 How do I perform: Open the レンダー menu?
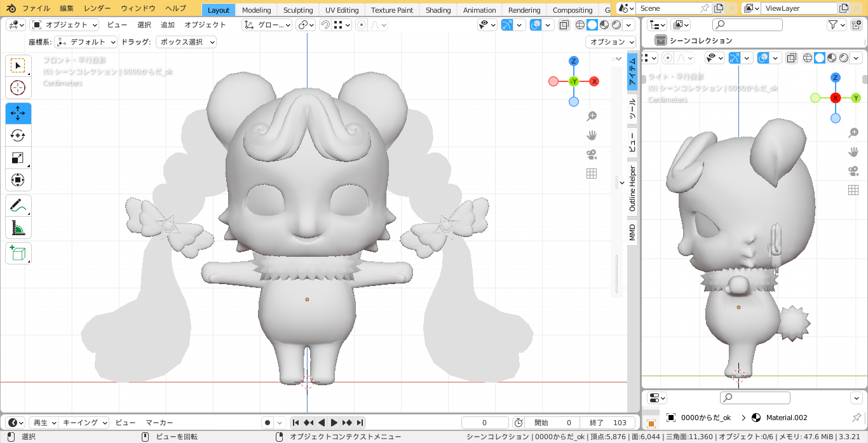[97, 8]
